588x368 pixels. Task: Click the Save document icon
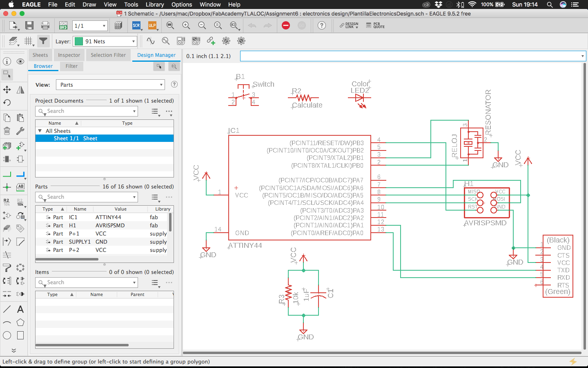29,26
